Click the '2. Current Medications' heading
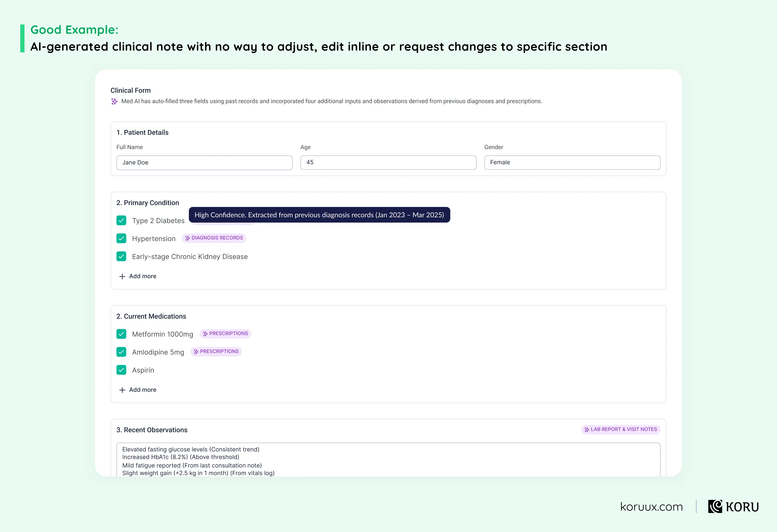This screenshot has width=777, height=532. click(151, 316)
